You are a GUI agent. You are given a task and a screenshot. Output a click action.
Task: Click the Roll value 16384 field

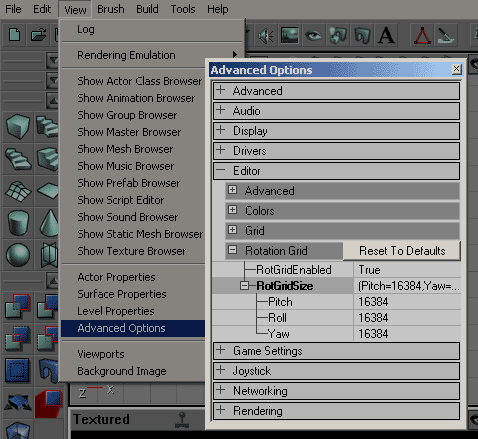(x=407, y=318)
